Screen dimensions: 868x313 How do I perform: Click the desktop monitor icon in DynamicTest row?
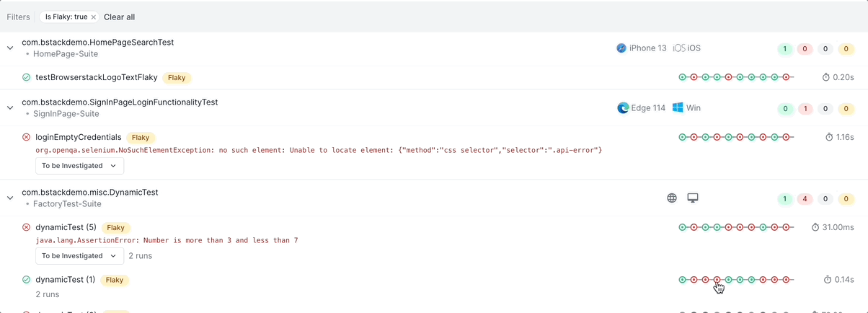(x=693, y=198)
